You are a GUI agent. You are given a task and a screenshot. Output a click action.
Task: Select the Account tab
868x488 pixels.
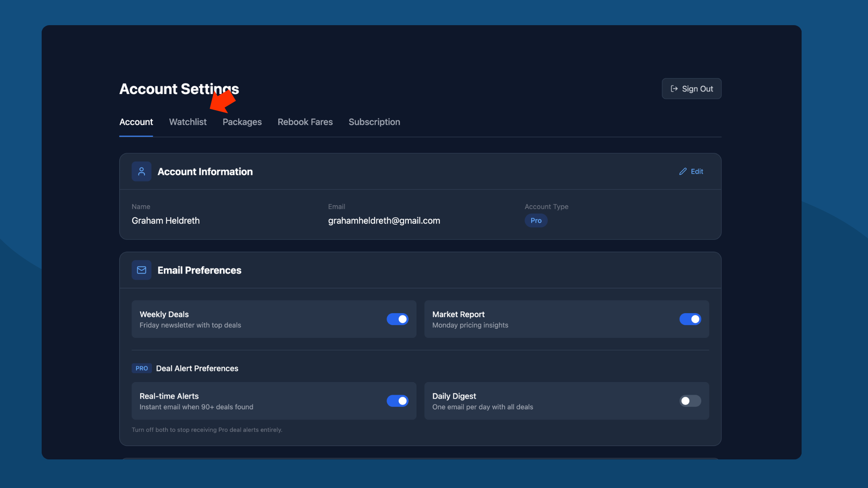136,122
